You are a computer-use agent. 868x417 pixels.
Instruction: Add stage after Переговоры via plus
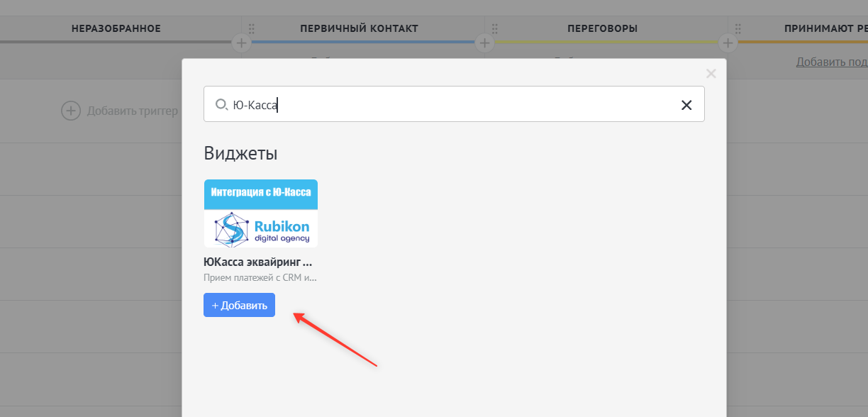[728, 43]
